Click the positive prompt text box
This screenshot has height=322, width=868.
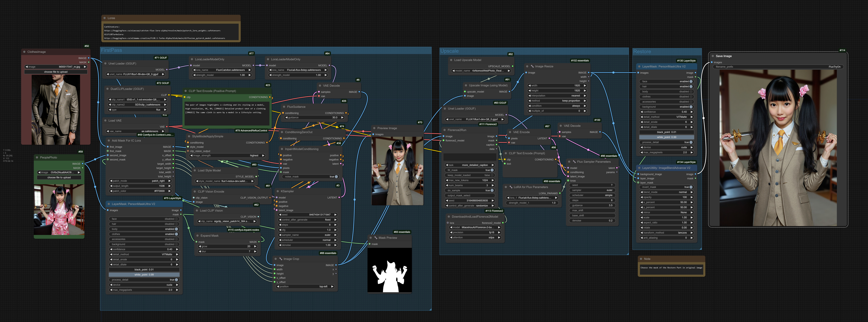227,114
